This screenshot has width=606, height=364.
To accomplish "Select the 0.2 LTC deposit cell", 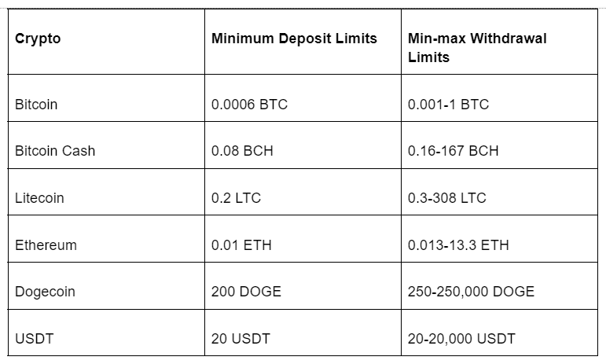I will pyautogui.click(x=236, y=198).
